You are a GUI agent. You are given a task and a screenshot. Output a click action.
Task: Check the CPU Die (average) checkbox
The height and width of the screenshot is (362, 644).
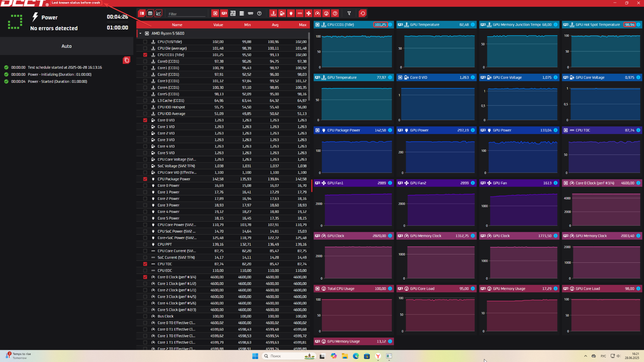pos(145,48)
